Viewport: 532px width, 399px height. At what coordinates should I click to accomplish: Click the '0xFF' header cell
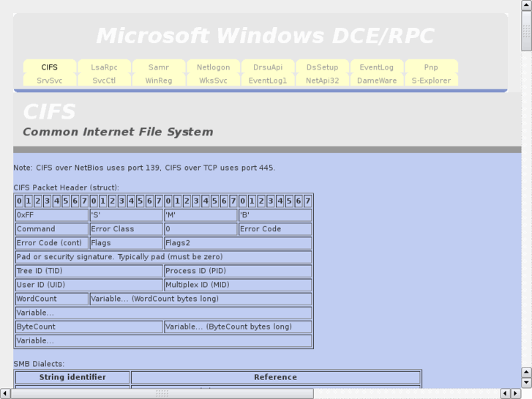click(52, 215)
